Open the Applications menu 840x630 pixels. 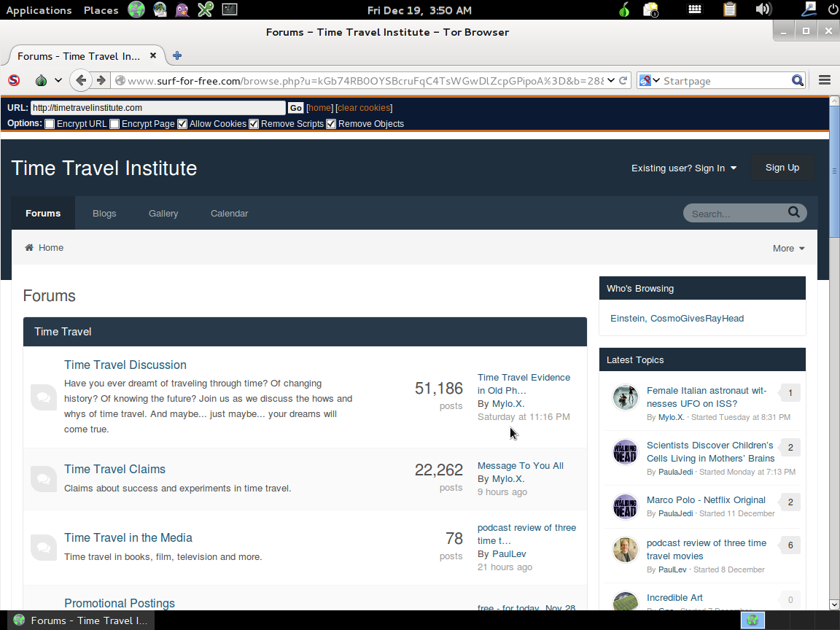click(x=39, y=9)
